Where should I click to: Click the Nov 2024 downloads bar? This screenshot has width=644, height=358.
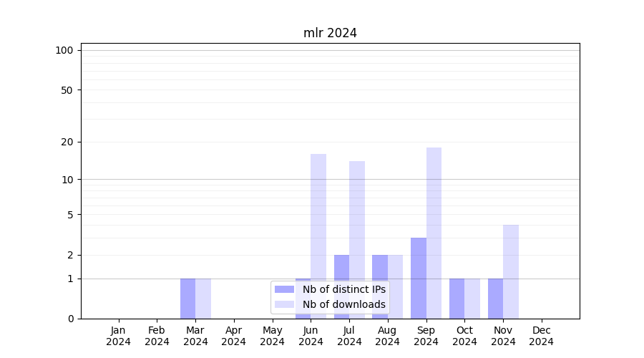pyautogui.click(x=511, y=271)
